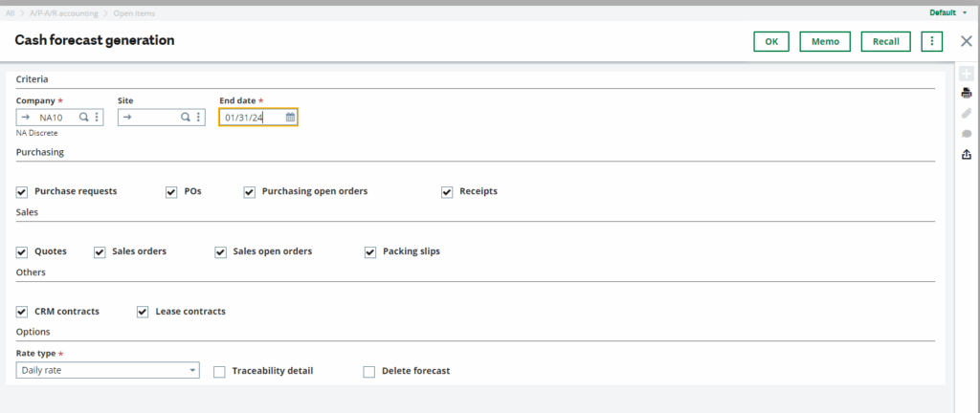Uncheck the Quotes checkbox
The height and width of the screenshot is (413, 980).
click(22, 252)
